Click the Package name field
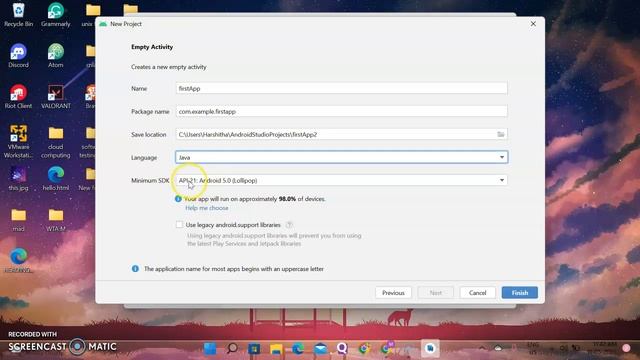 [x=342, y=111]
